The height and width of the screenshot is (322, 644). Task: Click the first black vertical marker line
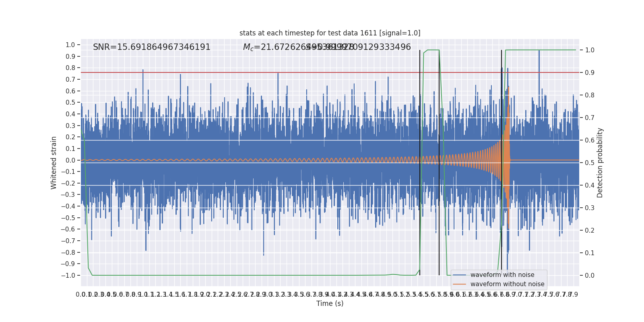[420, 163]
